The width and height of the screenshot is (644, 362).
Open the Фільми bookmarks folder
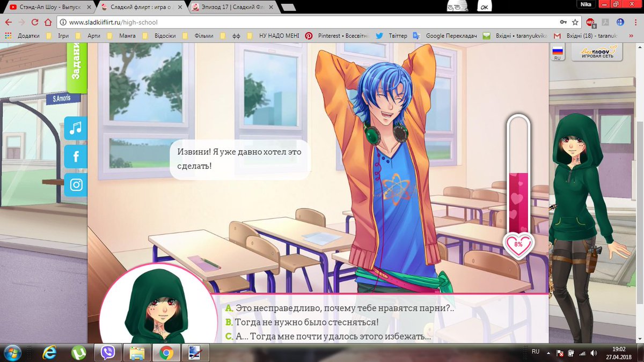(x=197, y=36)
